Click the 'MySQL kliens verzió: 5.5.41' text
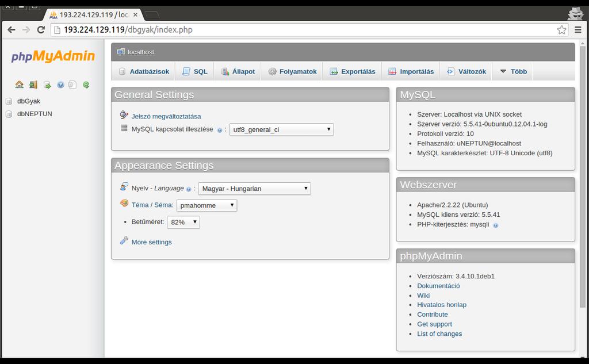This screenshot has height=364, width=589. click(458, 215)
